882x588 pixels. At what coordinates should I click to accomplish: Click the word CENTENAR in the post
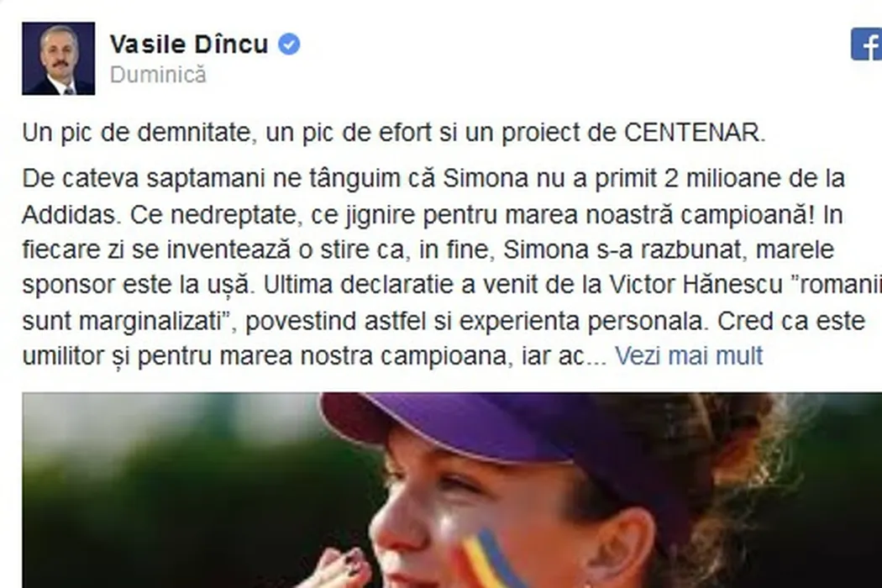[694, 133]
